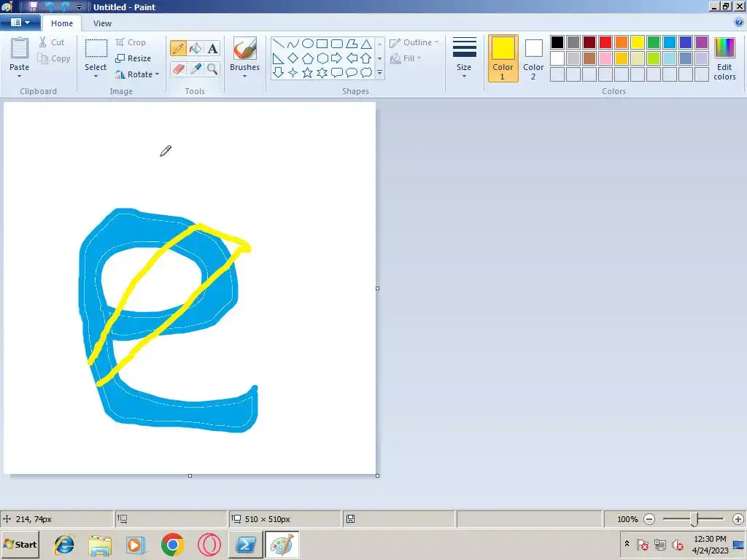
Task: Activate the Color 1 selector
Action: pos(503,58)
